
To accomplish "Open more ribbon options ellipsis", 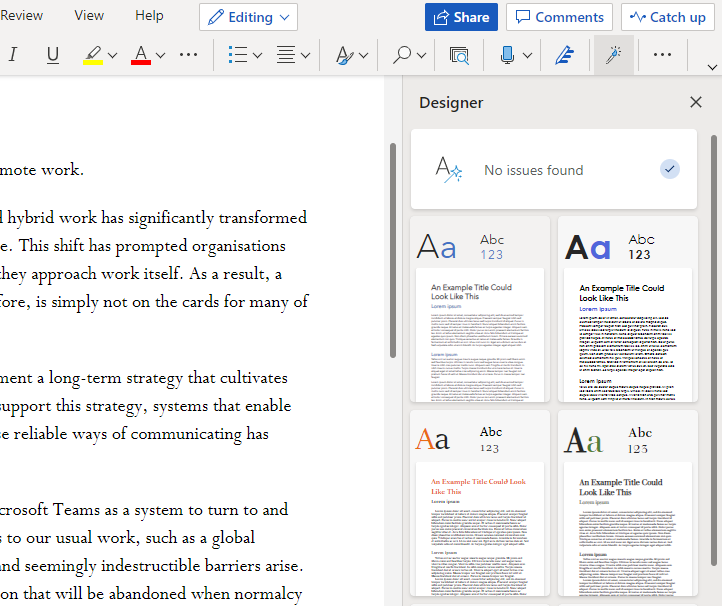I will (x=662, y=55).
